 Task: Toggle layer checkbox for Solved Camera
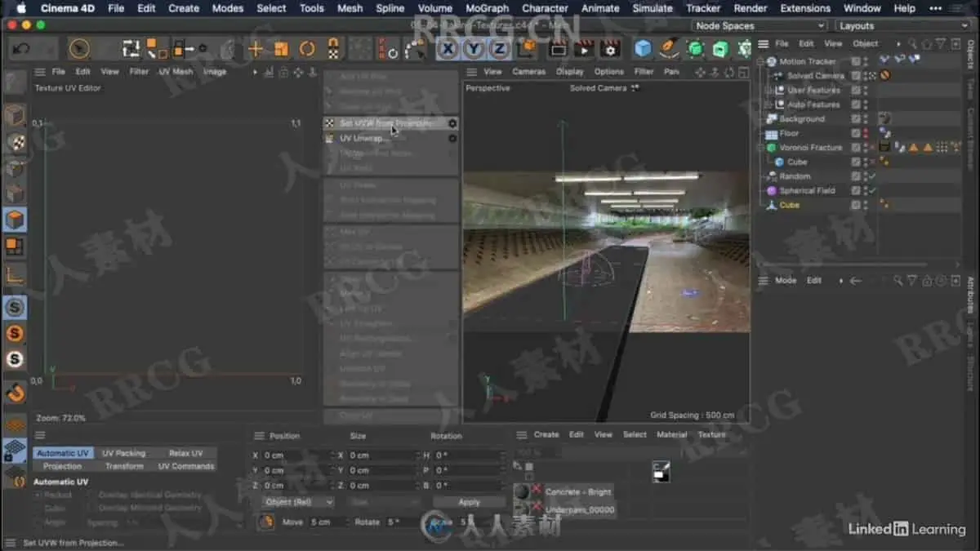tap(856, 76)
